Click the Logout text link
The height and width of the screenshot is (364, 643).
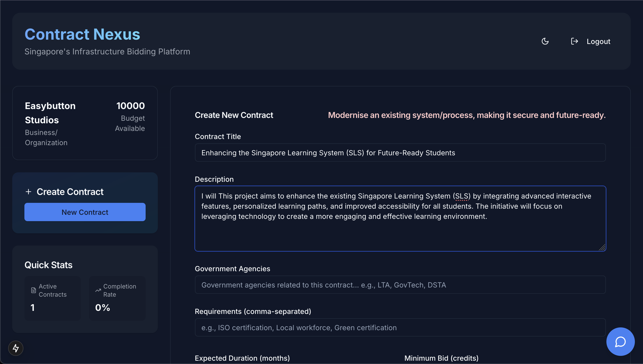[598, 41]
